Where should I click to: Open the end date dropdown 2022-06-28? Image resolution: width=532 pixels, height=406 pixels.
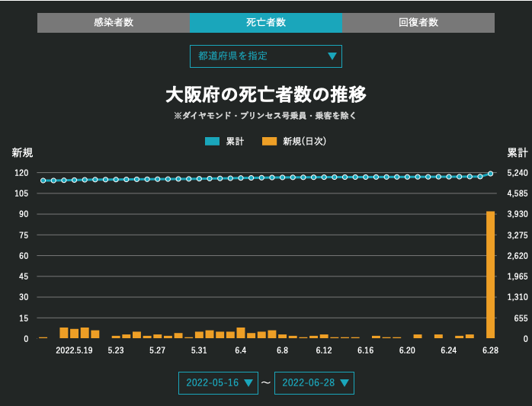point(314,383)
